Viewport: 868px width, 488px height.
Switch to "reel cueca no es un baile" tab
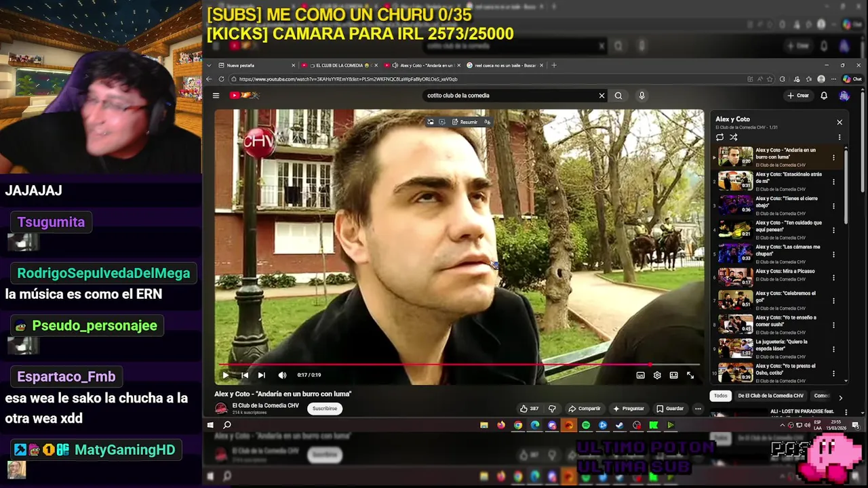505,65
